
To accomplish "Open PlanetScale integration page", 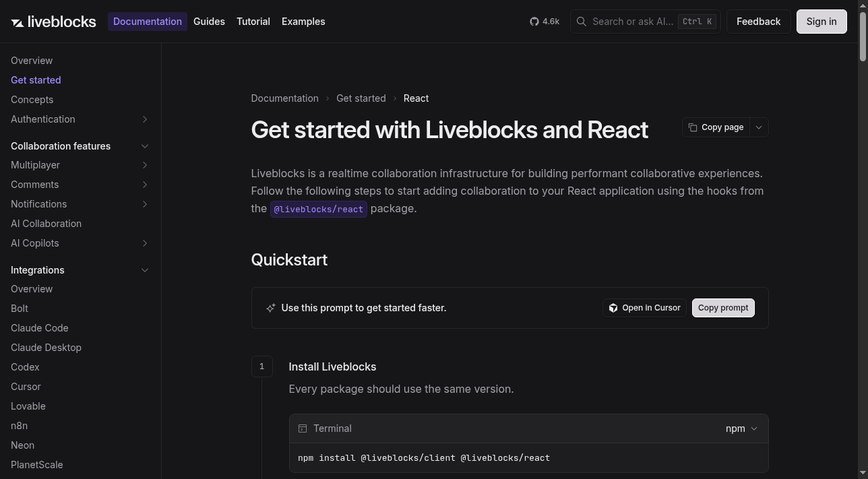I will click(x=36, y=465).
